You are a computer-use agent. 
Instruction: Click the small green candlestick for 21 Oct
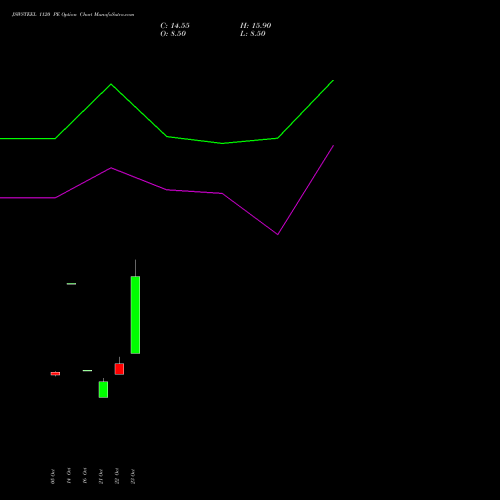click(103, 389)
